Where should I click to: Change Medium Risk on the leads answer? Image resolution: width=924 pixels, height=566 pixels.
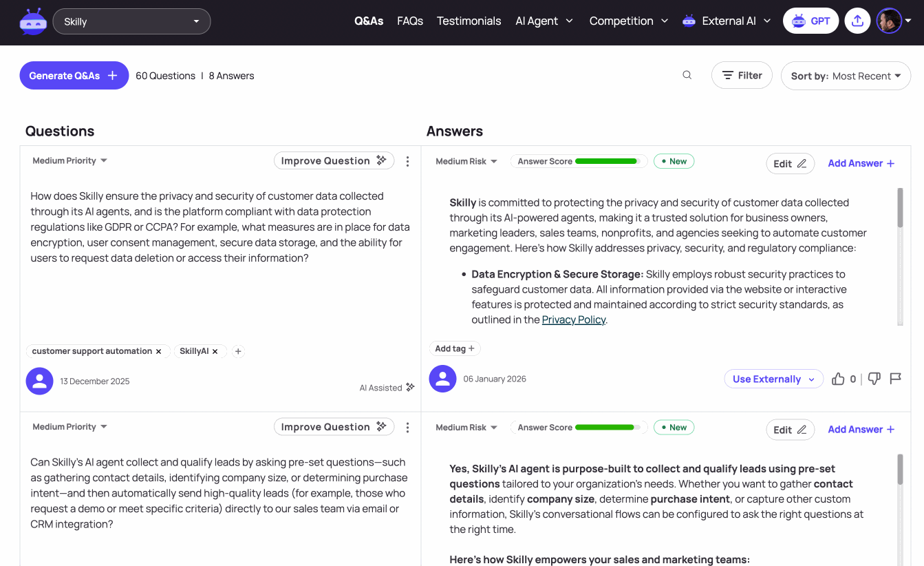coord(466,428)
